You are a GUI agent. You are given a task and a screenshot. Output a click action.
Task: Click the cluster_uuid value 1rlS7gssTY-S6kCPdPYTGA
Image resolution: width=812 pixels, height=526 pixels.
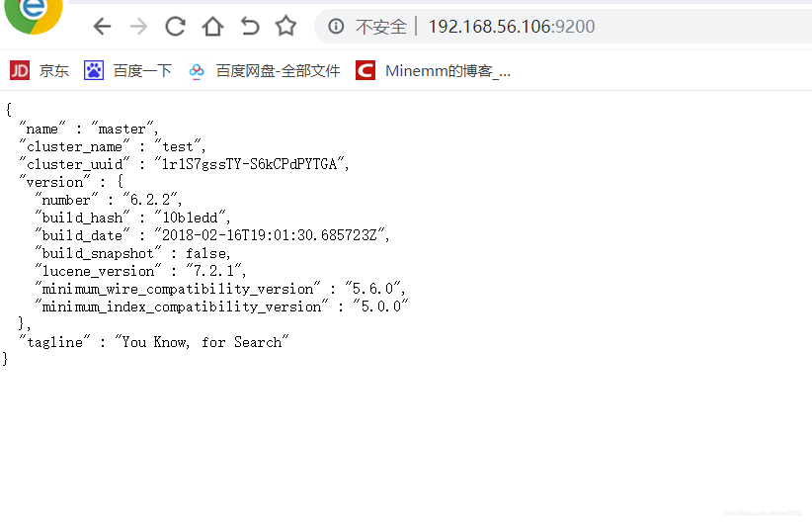pos(250,164)
